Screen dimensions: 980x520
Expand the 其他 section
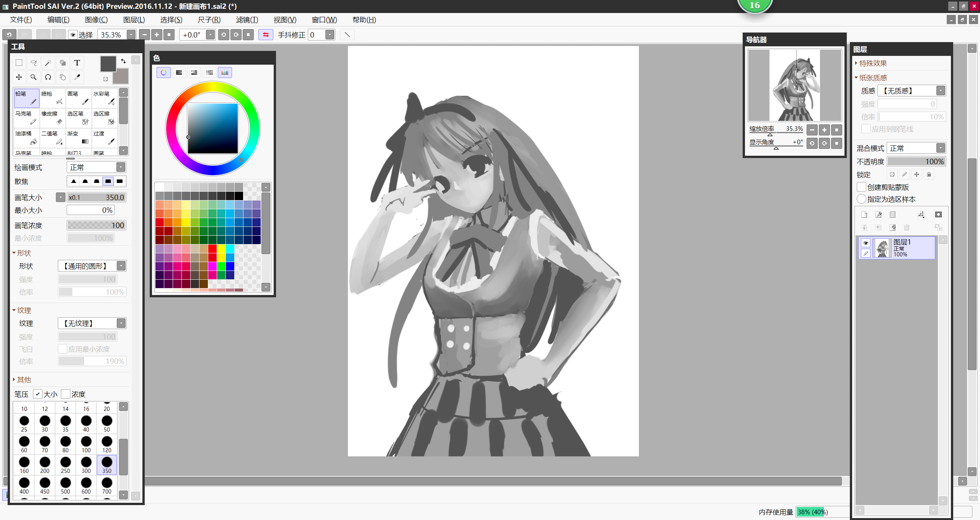tap(23, 380)
